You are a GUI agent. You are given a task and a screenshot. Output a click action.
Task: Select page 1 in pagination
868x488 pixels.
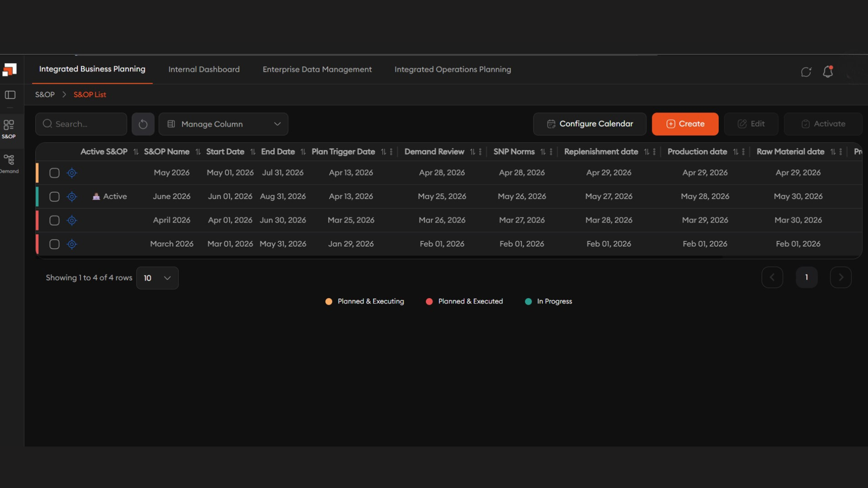(x=807, y=277)
